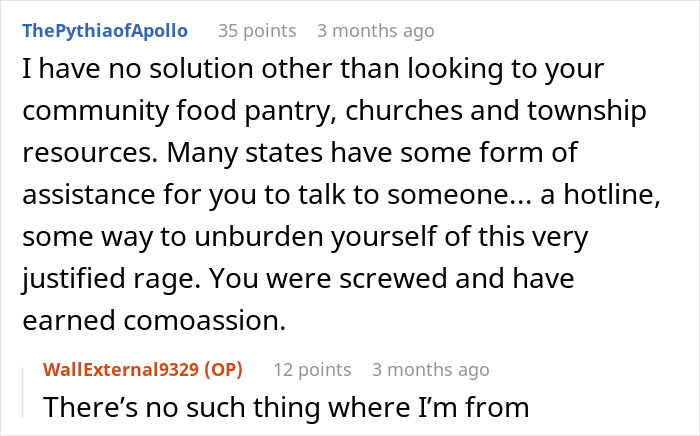Open the top comment's '3 months ago' timestamp

[x=375, y=30]
